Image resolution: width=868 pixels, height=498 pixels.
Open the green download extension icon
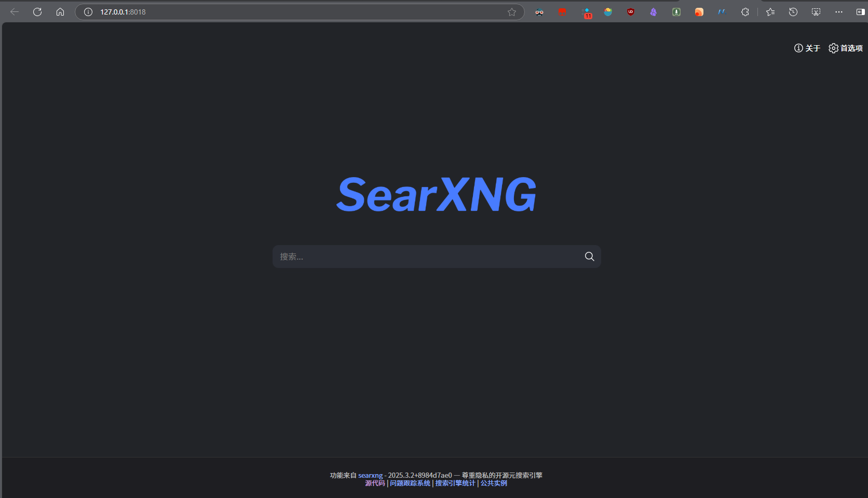point(676,12)
